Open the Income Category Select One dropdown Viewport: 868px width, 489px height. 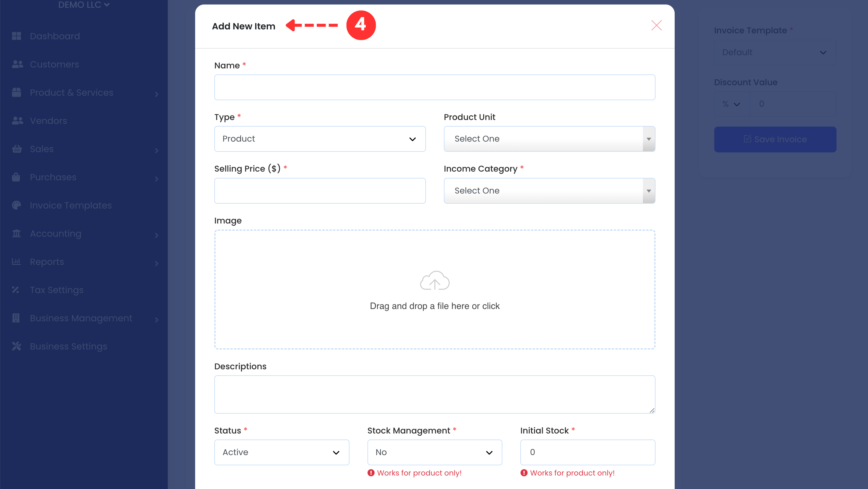[549, 191]
